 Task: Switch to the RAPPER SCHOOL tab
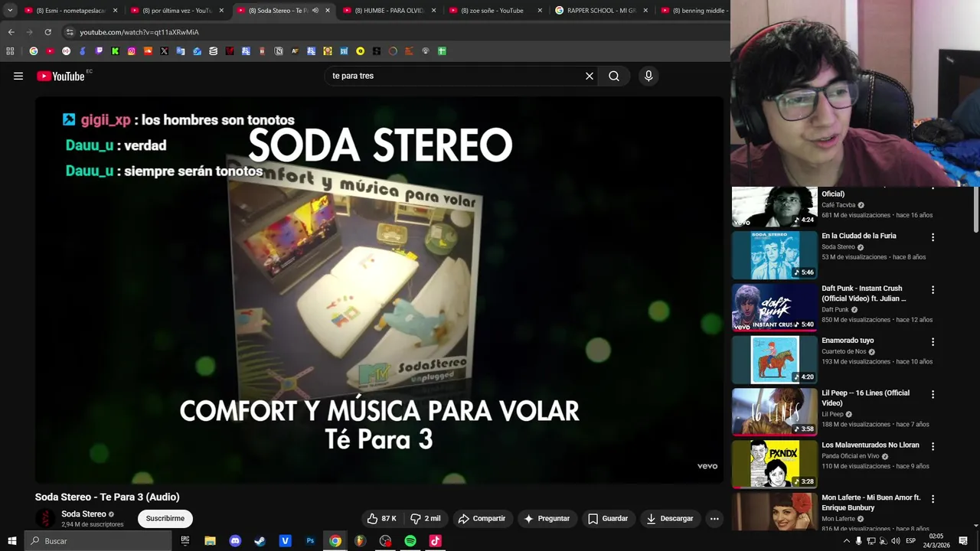pyautogui.click(x=601, y=11)
